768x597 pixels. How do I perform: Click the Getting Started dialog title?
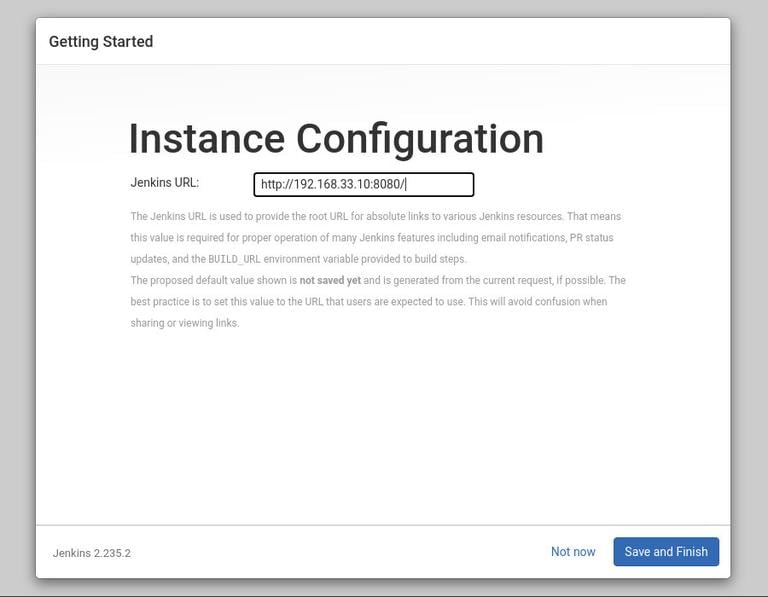point(101,42)
